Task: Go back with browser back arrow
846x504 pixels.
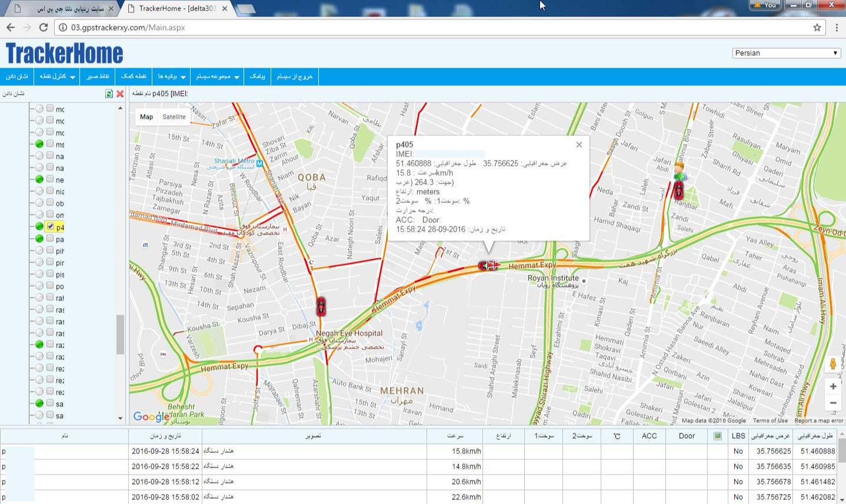Action: (10, 27)
